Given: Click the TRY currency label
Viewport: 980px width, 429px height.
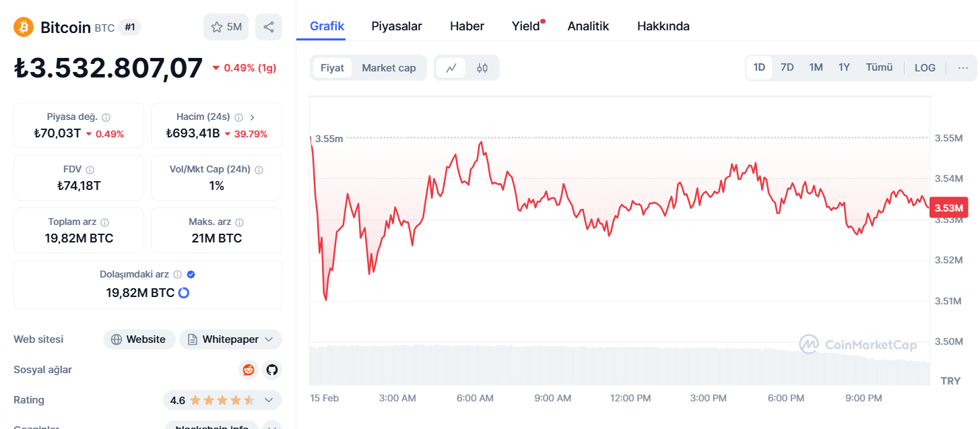Looking at the screenshot, I should (950, 381).
